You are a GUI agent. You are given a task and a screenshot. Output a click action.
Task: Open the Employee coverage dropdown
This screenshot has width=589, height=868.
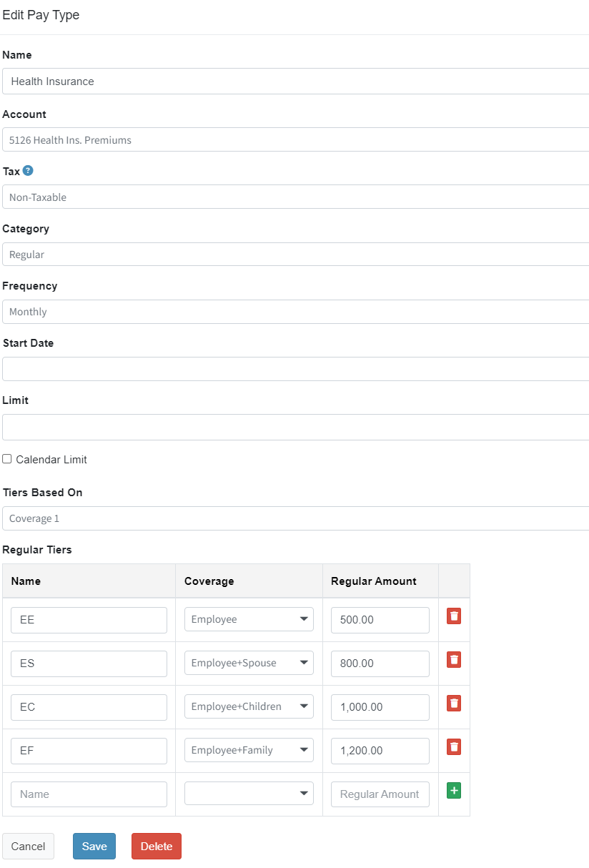(x=249, y=619)
